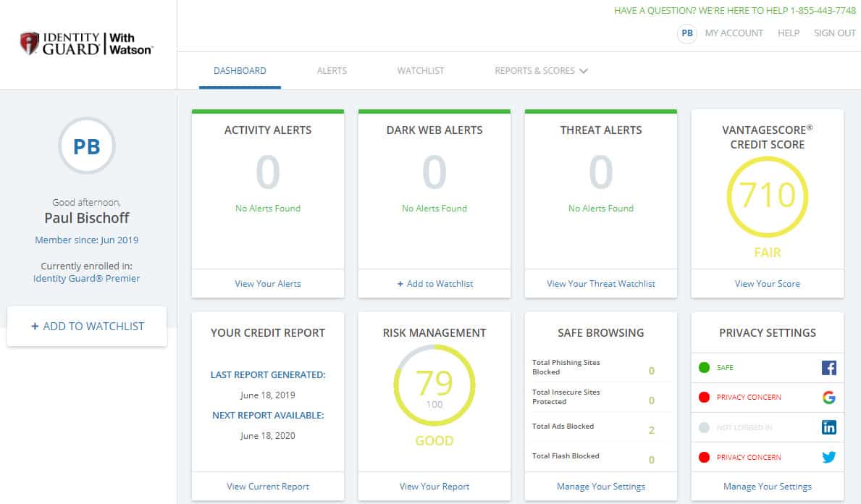This screenshot has width=861, height=504.
Task: Click the Add to Watchlist sidebar button
Action: point(87,326)
